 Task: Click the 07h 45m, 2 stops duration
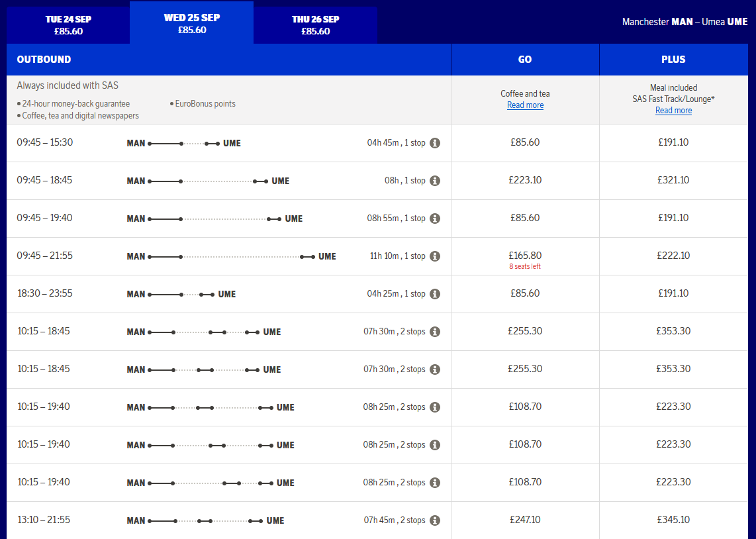(395, 520)
